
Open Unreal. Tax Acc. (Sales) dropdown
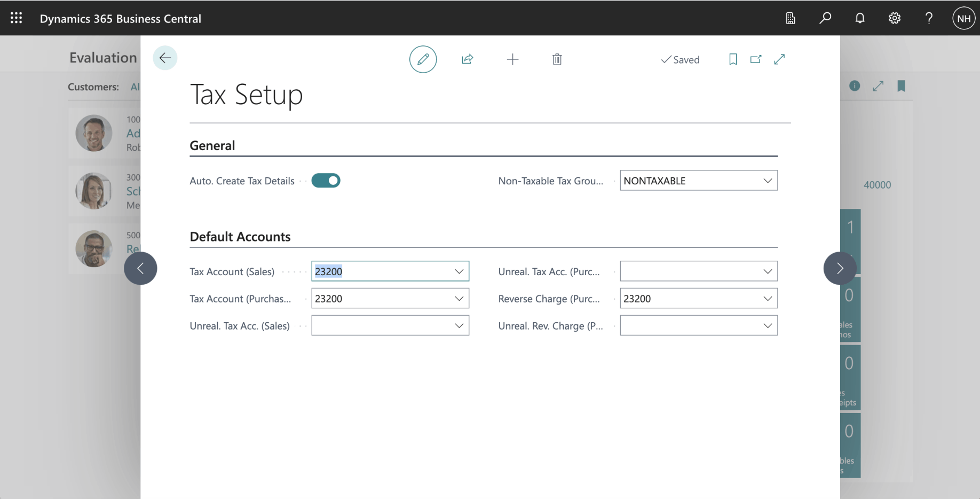tap(459, 326)
